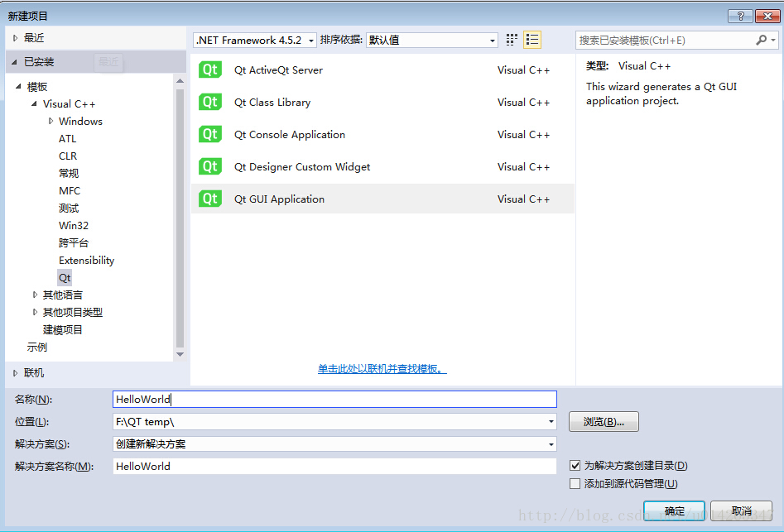Collapse the 已安装 section
This screenshot has width=784, height=532.
click(15, 62)
